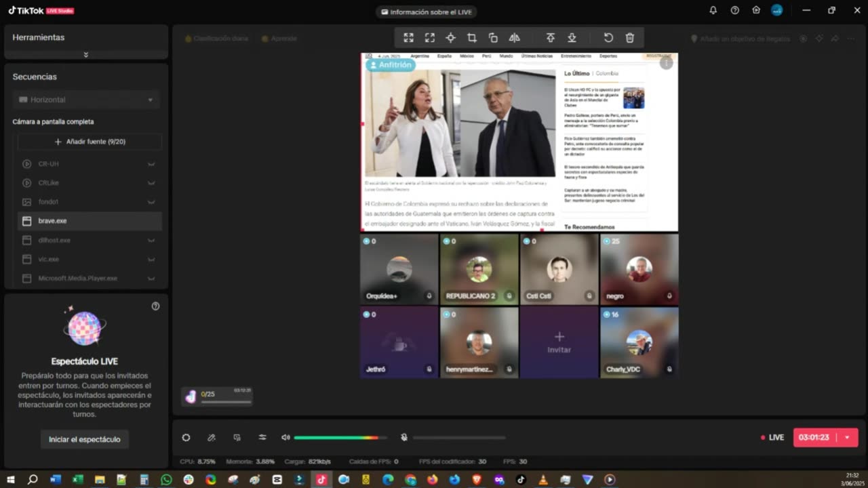The height and width of the screenshot is (488, 868).
Task: Select the vlc.exe source
Action: tap(49, 259)
